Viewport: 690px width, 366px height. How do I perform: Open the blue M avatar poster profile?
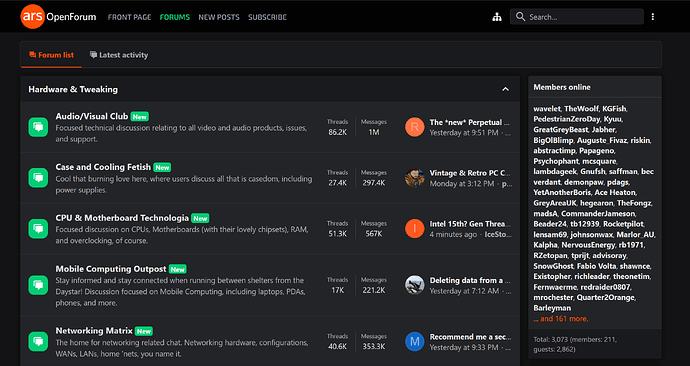tap(415, 341)
